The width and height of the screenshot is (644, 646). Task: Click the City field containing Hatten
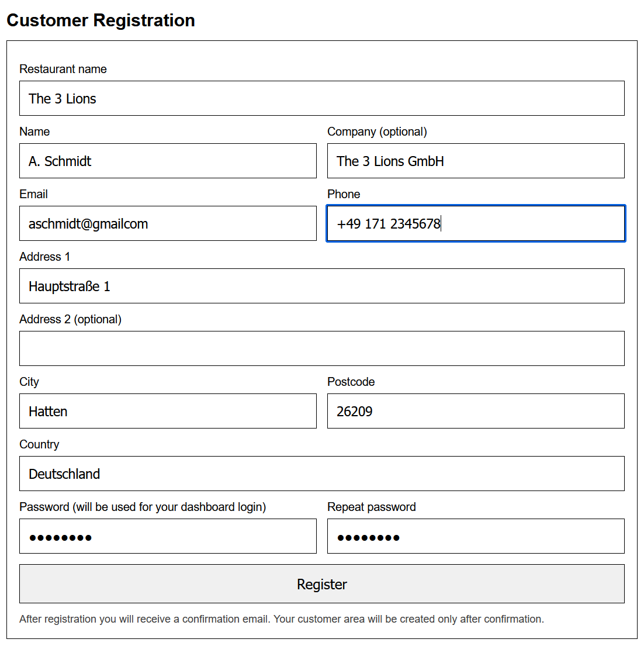click(x=168, y=411)
